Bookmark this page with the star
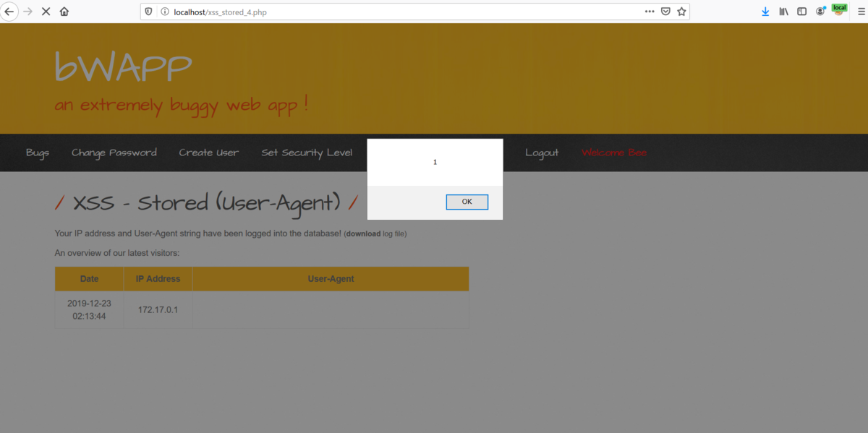 coord(681,12)
